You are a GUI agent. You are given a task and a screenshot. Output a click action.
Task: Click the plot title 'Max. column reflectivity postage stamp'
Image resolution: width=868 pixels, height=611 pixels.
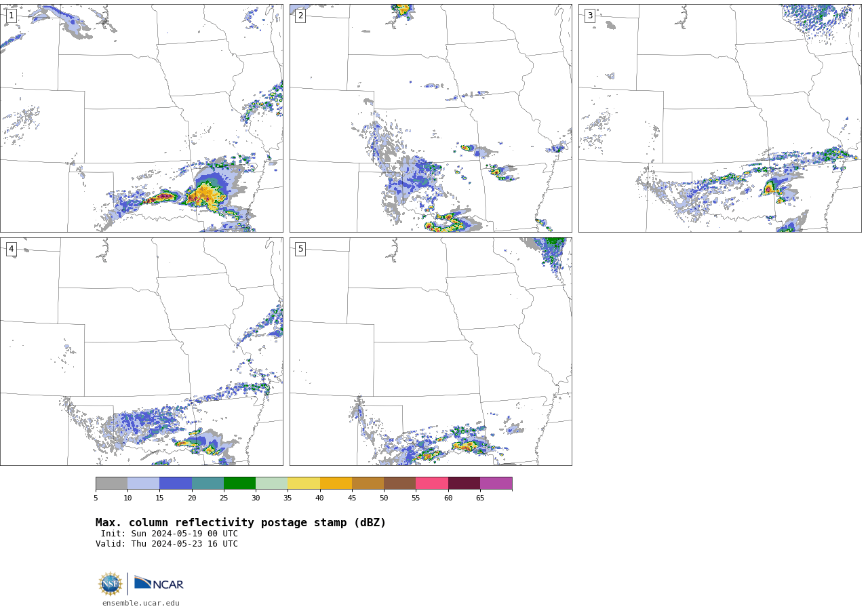(241, 523)
